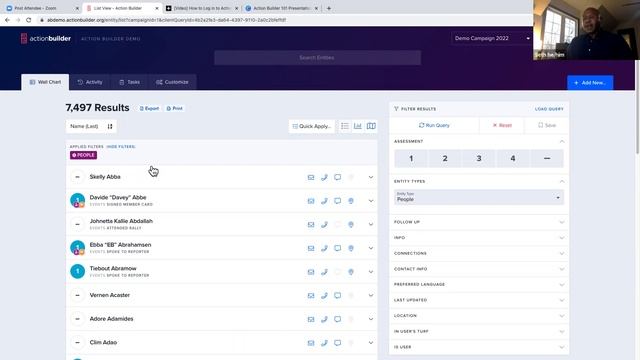Select the no-assessment dash filter
640x360 pixels.
click(x=547, y=158)
